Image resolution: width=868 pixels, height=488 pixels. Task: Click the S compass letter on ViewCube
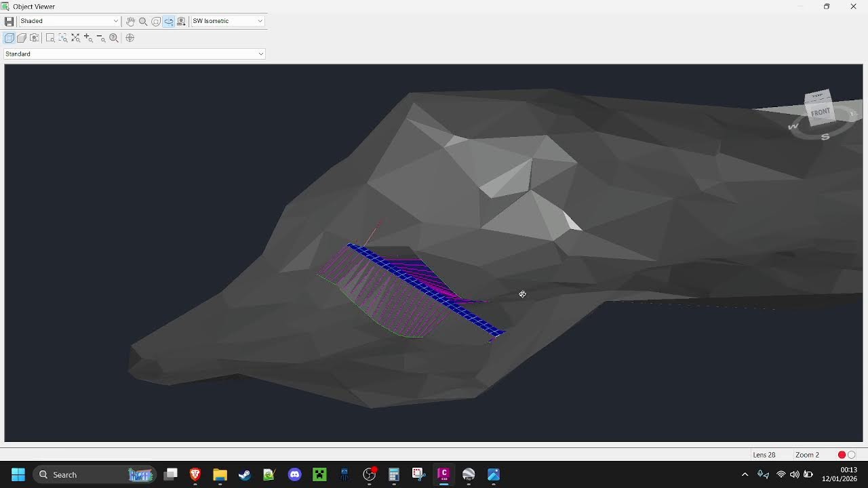(825, 137)
